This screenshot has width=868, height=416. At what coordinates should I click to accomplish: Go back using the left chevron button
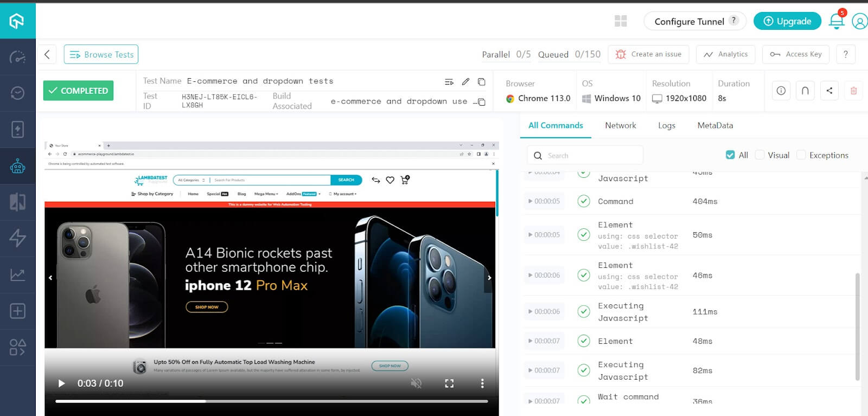click(x=47, y=54)
